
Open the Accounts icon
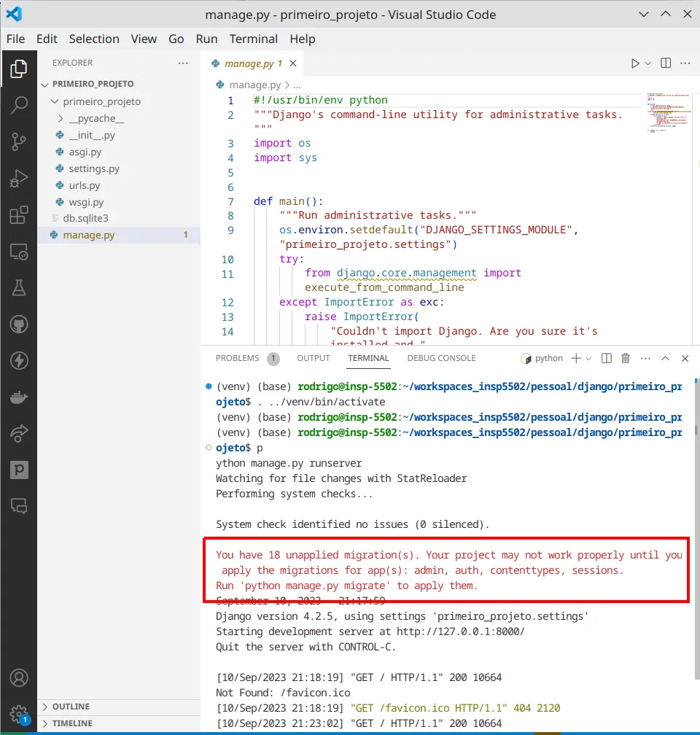[19, 678]
